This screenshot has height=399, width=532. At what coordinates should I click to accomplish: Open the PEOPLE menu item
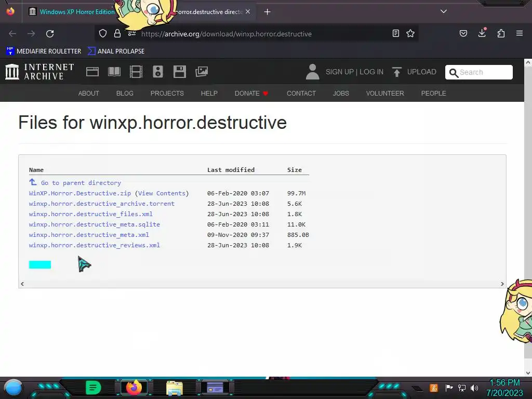(434, 94)
